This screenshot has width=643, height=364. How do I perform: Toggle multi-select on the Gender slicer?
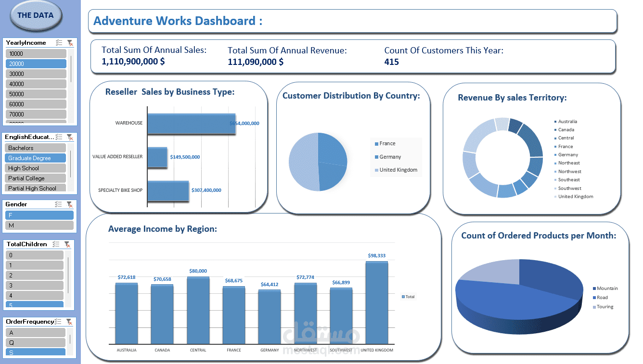click(59, 204)
